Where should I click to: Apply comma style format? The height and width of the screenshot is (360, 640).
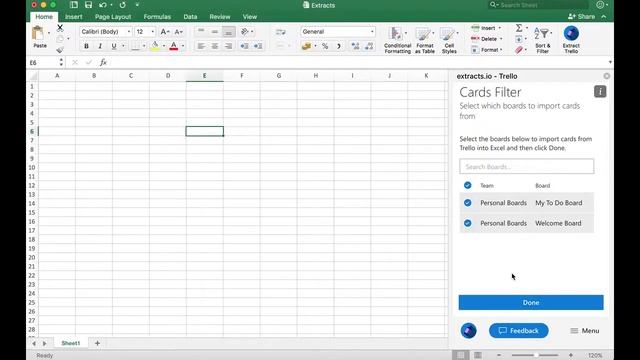click(x=338, y=46)
